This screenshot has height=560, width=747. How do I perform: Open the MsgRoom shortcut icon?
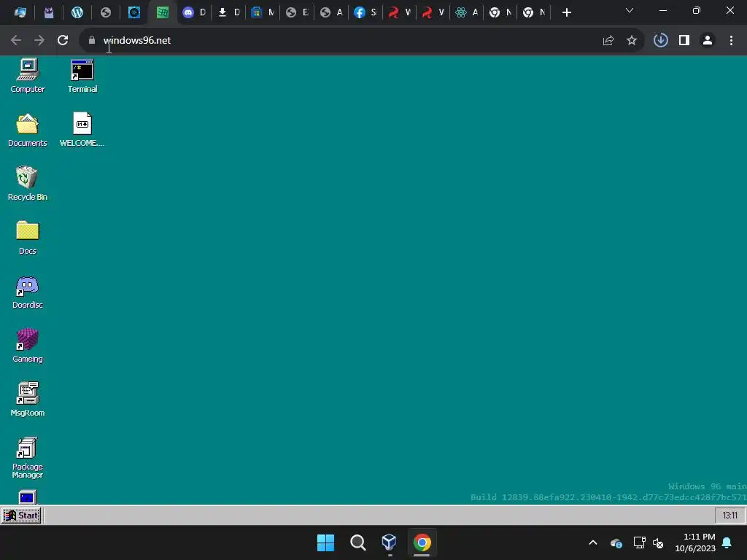pyautogui.click(x=28, y=399)
